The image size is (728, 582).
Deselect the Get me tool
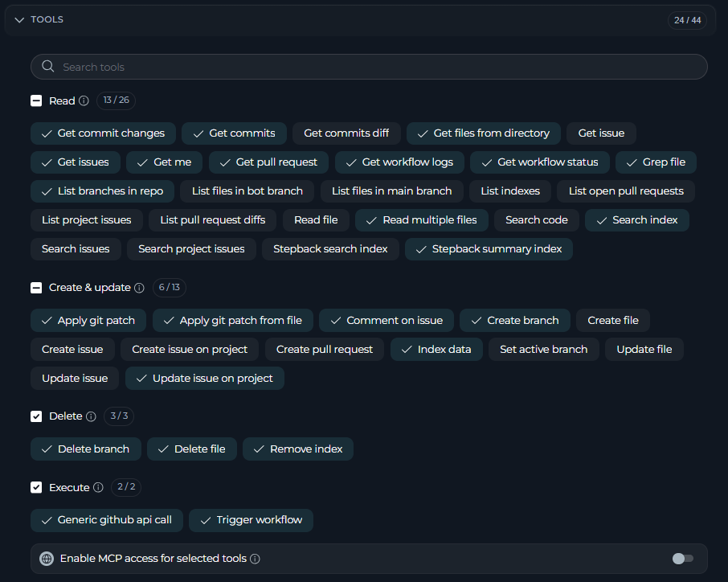[165, 162]
